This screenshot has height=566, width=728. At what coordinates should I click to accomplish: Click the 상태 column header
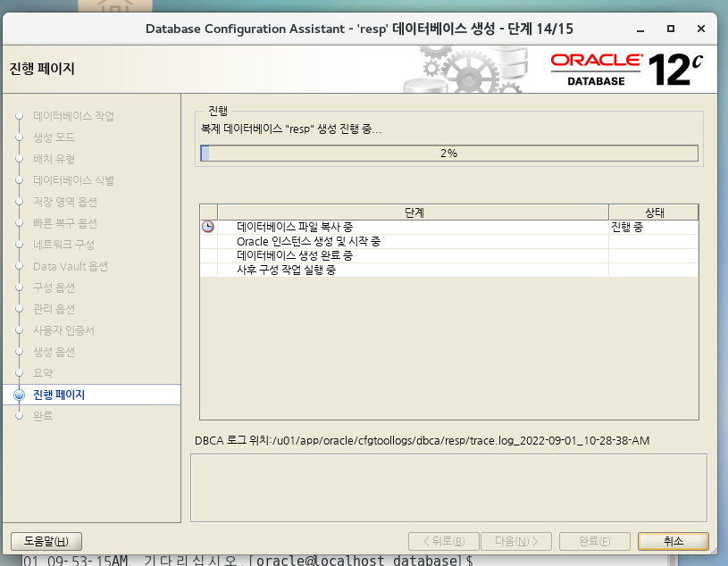coord(654,212)
